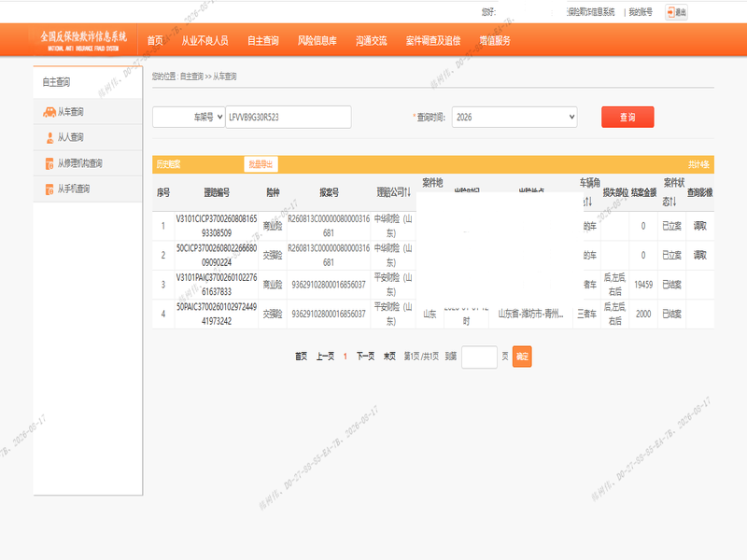This screenshot has width=747, height=560.
Task: Click pagination 末页 link
Action: pos(389,357)
